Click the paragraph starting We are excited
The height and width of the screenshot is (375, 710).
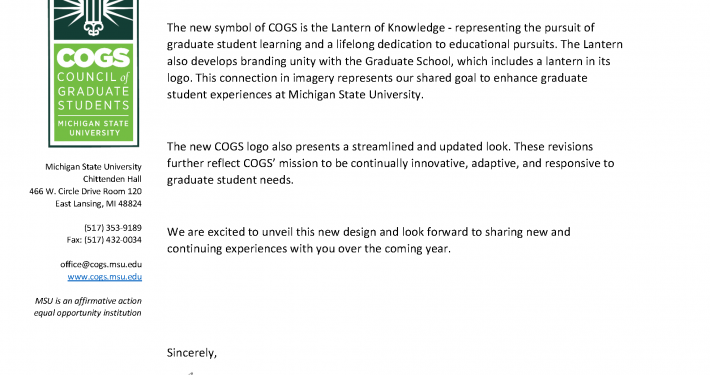click(369, 240)
